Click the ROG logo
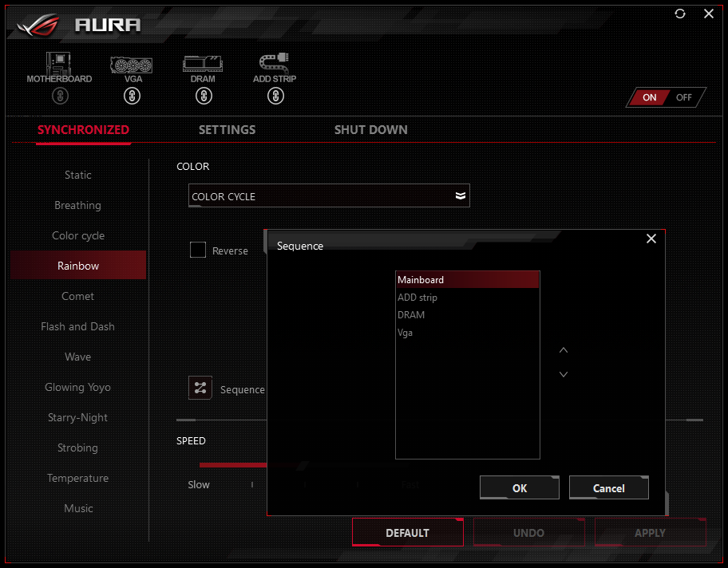This screenshot has height=568, width=728. pyautogui.click(x=38, y=25)
